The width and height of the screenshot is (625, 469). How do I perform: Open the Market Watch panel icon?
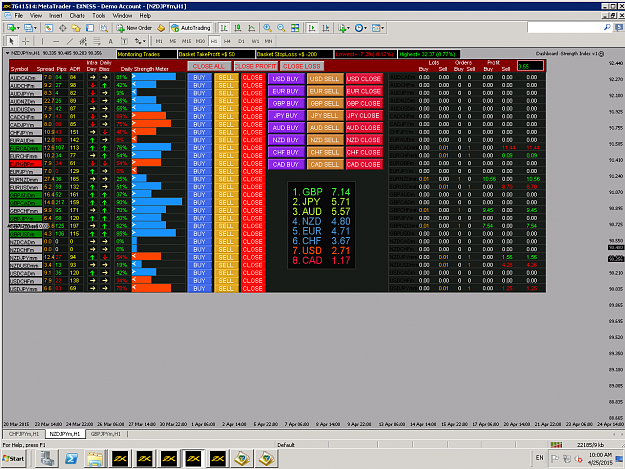(49, 28)
